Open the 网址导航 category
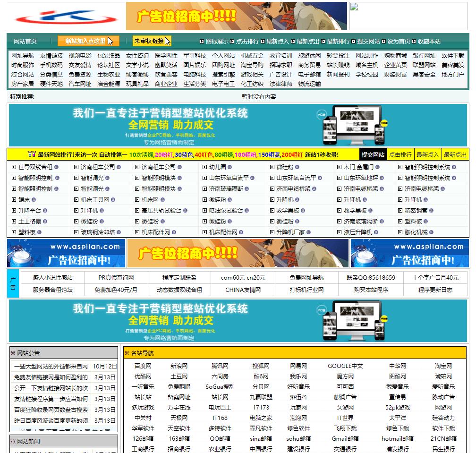The height and width of the screenshot is (453, 476). pyautogui.click(x=23, y=56)
